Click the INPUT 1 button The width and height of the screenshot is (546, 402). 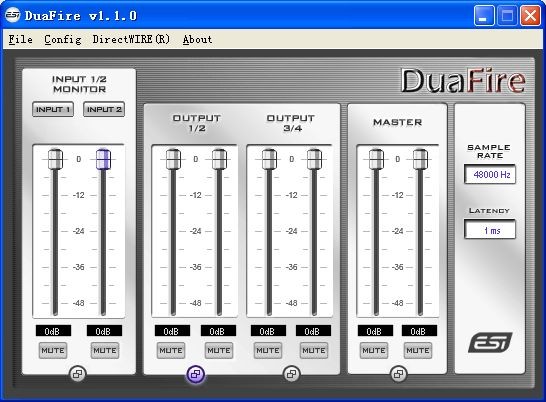pos(53,109)
